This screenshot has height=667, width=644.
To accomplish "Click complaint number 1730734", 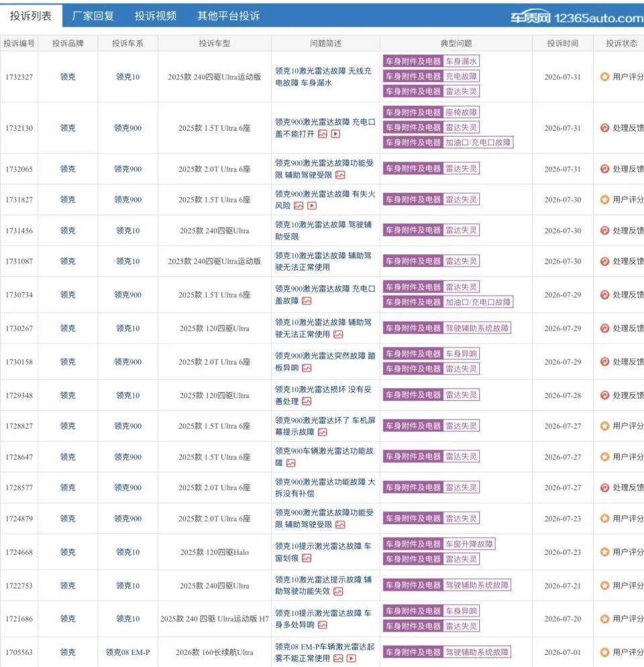I will pos(19,295).
